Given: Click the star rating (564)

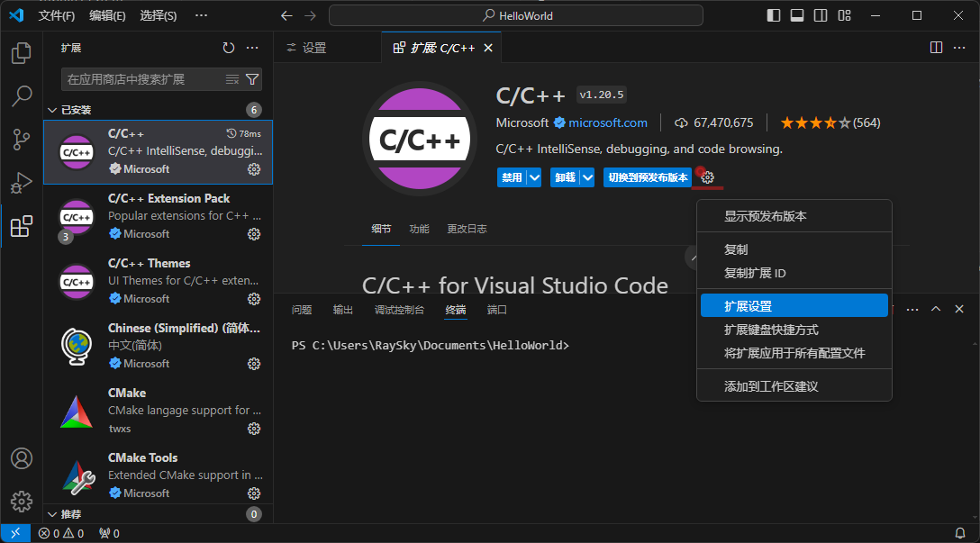Looking at the screenshot, I should click(x=830, y=123).
